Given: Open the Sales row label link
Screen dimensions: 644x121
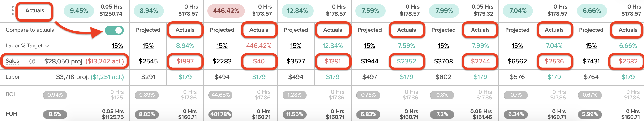Looking at the screenshot, I should click(12, 61).
